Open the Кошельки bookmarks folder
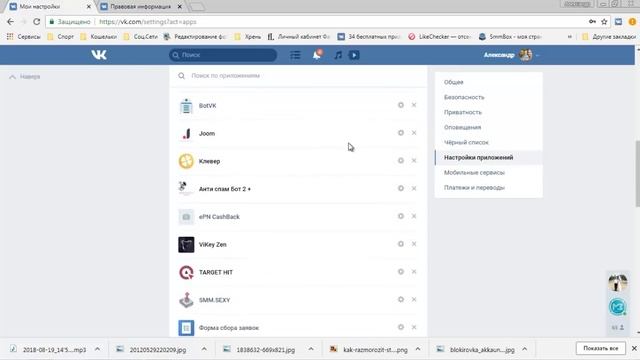Image resolution: width=640 pixels, height=360 pixels. [98, 37]
